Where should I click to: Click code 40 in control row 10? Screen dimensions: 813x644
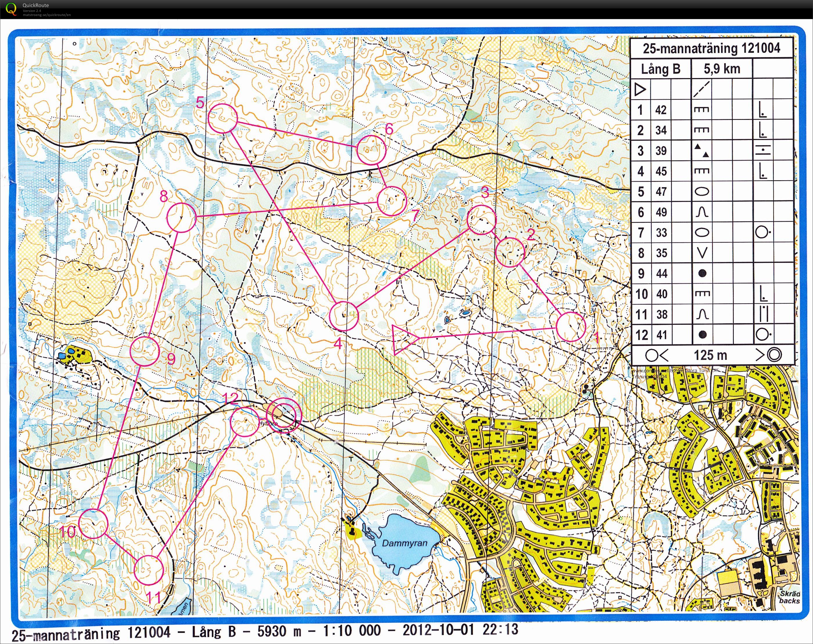coord(662,294)
